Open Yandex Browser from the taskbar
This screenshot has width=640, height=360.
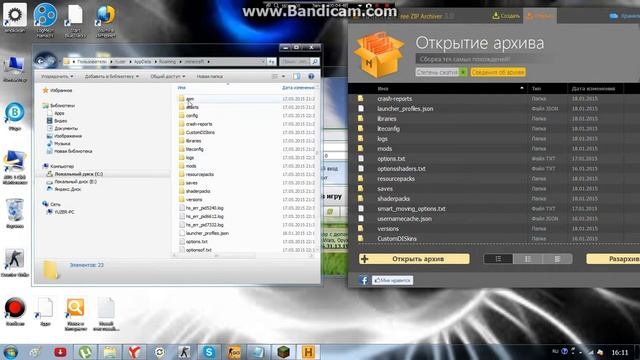(x=134, y=352)
